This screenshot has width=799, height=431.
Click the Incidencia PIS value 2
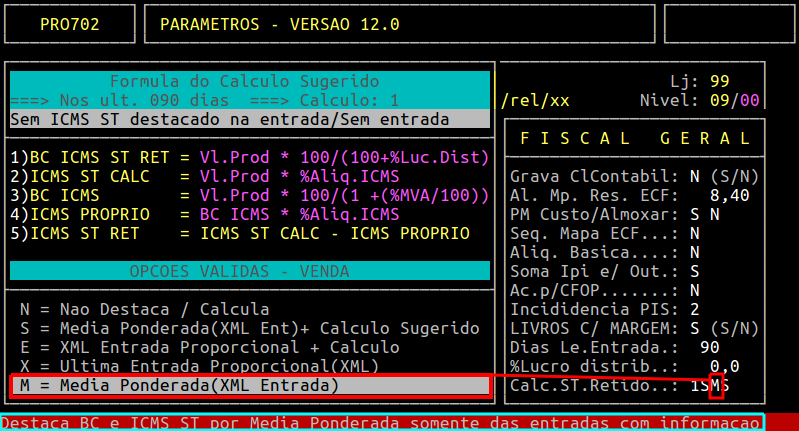tap(695, 310)
